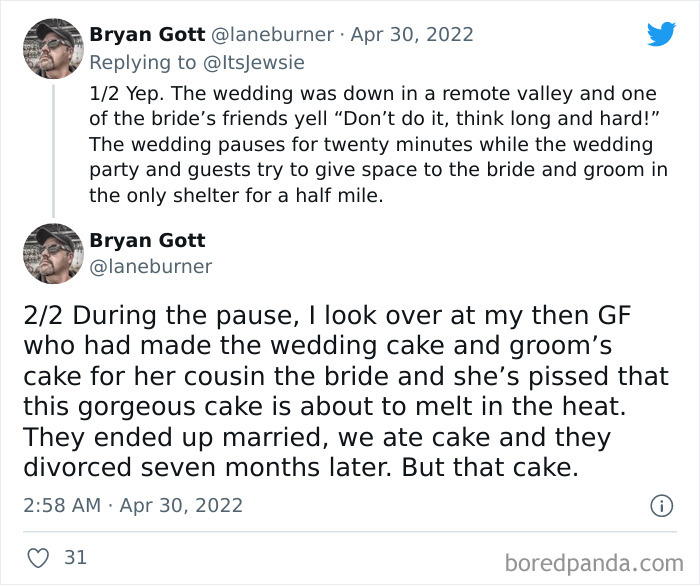
Task: Open the 2:58 AM time link
Action: (62, 505)
